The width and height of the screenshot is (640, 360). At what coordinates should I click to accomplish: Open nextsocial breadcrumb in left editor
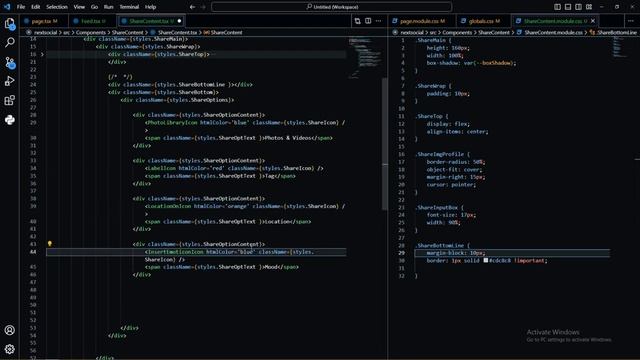(x=45, y=32)
